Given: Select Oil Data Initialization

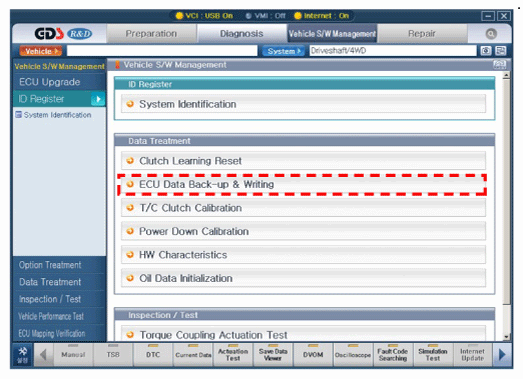Looking at the screenshot, I should (303, 278).
